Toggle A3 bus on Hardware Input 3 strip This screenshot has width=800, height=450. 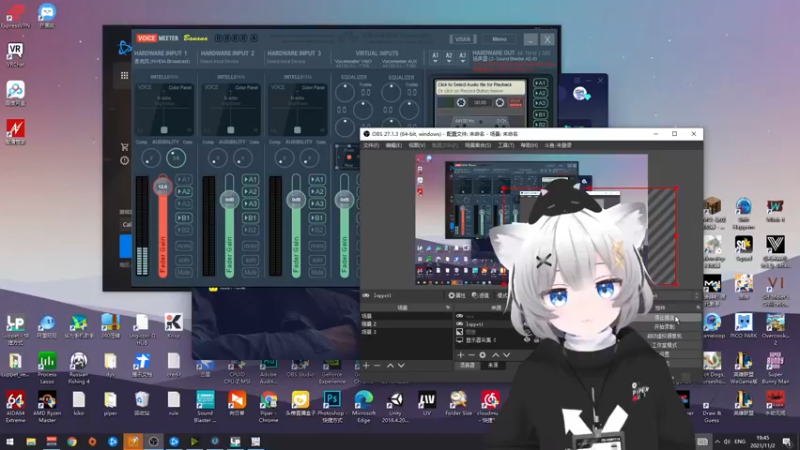tap(317, 204)
